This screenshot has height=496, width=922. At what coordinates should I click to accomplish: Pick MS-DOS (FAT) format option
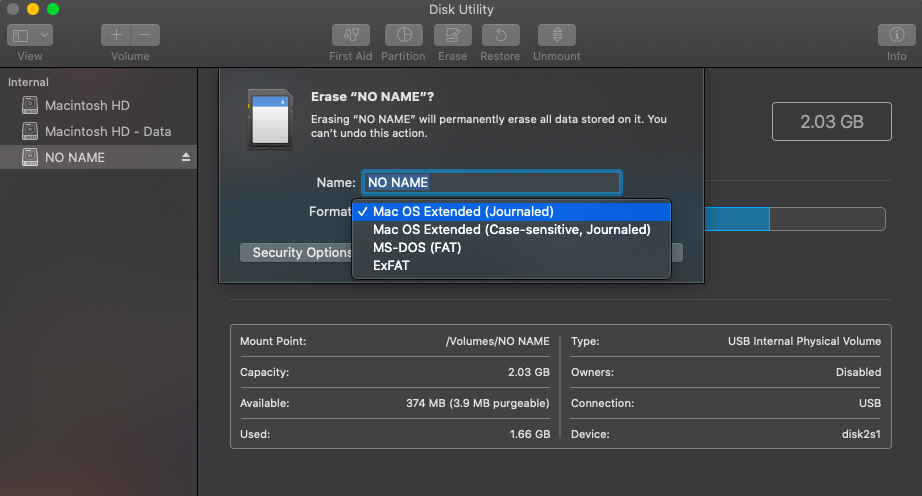point(417,248)
